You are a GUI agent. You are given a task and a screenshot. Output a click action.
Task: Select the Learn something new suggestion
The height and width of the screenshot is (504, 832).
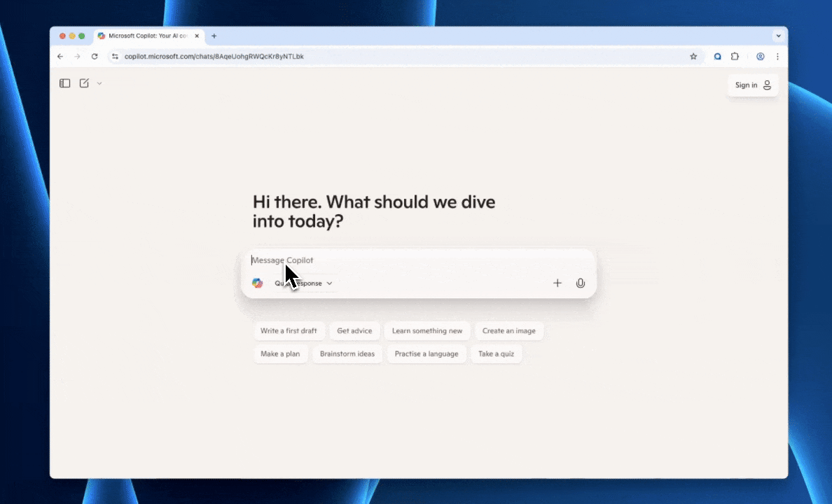(x=427, y=330)
